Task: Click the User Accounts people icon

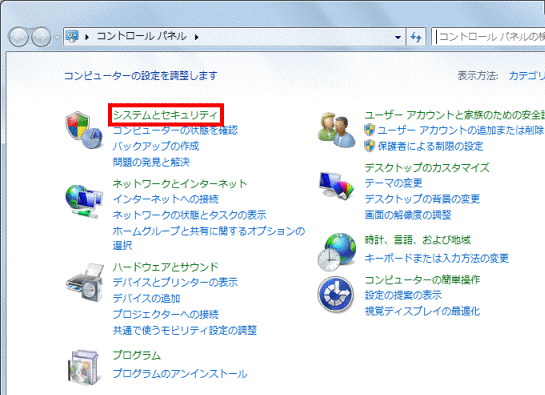Action: click(x=336, y=130)
